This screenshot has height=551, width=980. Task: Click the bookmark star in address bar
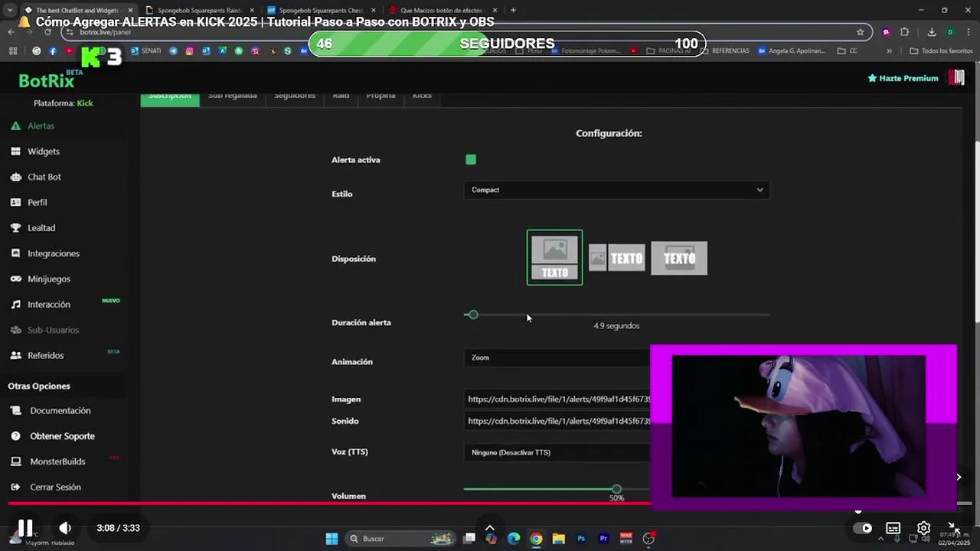[861, 32]
